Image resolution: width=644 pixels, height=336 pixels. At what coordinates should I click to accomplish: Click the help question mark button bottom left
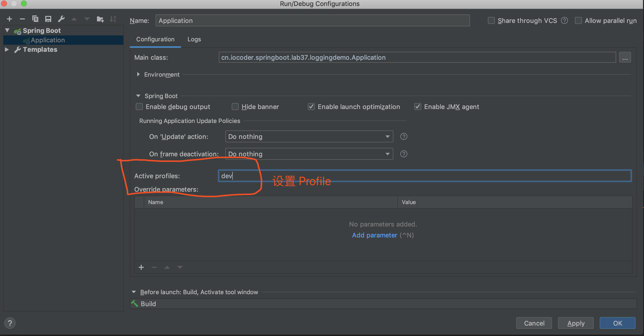[x=10, y=323]
